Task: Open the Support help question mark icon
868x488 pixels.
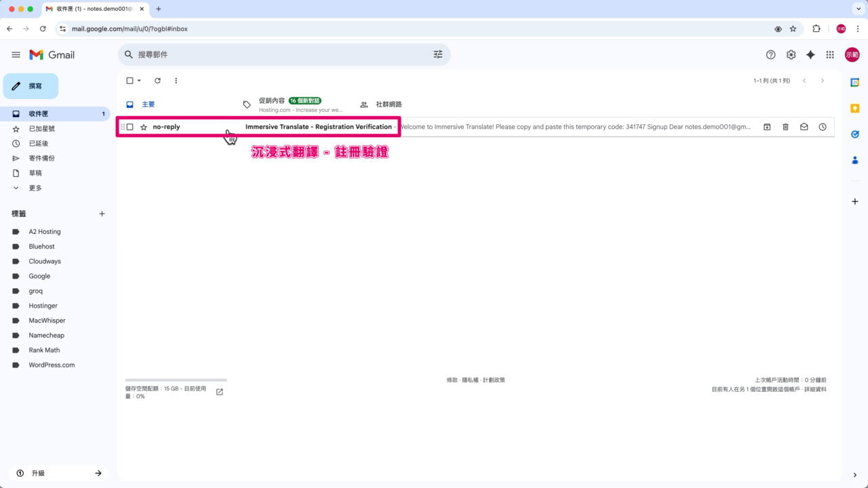Action: (x=770, y=55)
